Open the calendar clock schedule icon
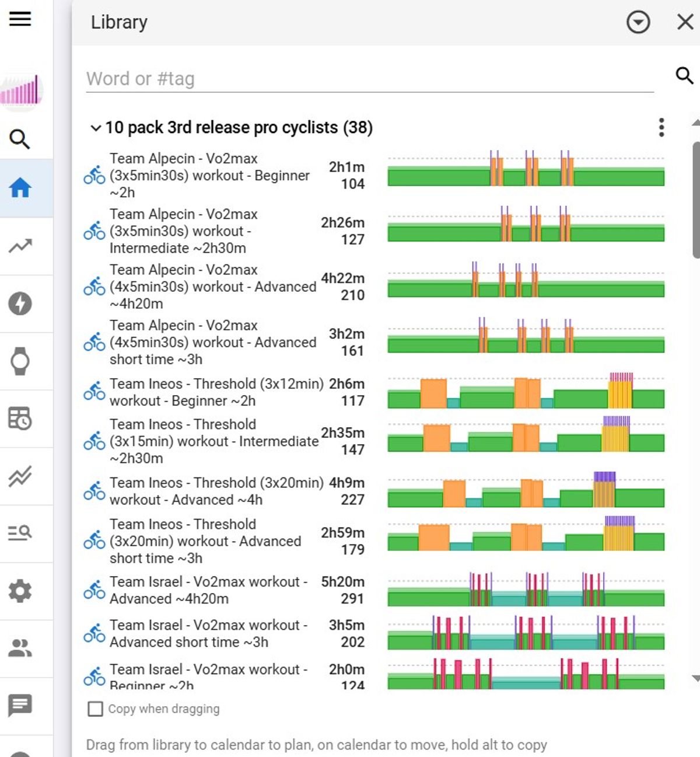The image size is (700, 757). 20,418
